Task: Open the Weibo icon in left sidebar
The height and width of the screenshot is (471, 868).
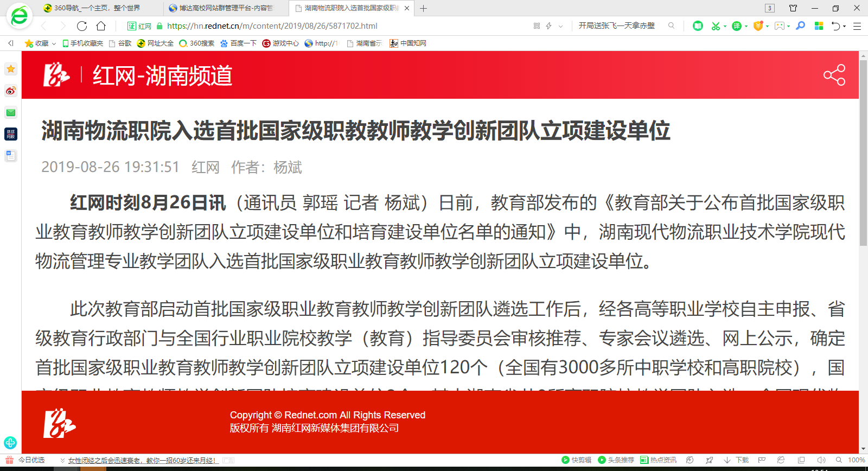Action: pos(11,91)
